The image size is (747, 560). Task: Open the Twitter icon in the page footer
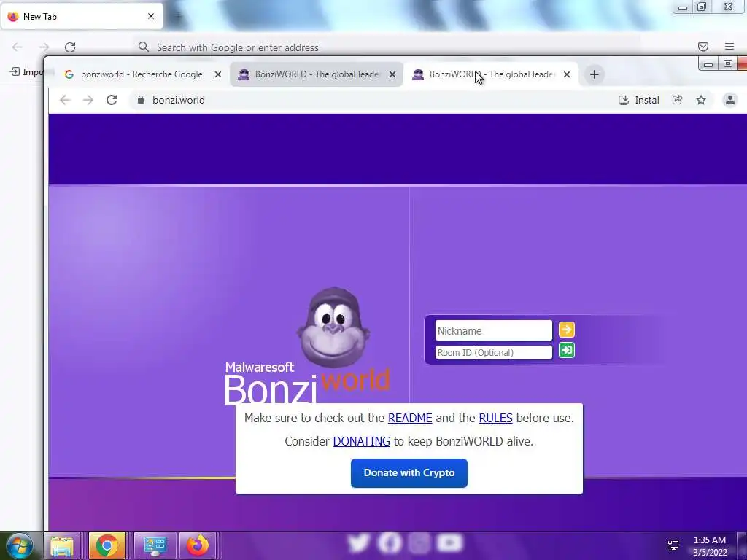coord(359,542)
